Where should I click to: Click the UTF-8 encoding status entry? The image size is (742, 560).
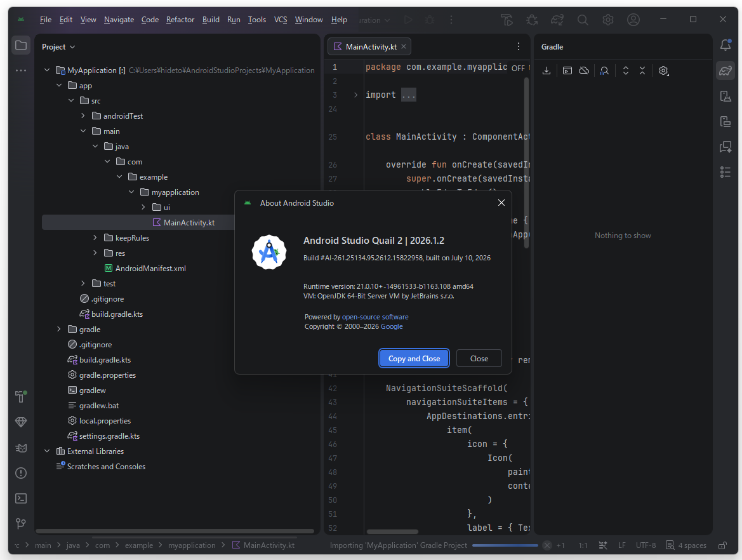pos(646,545)
